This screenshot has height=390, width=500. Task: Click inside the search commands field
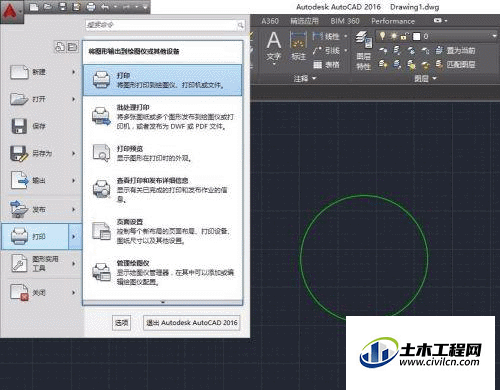pos(161,25)
